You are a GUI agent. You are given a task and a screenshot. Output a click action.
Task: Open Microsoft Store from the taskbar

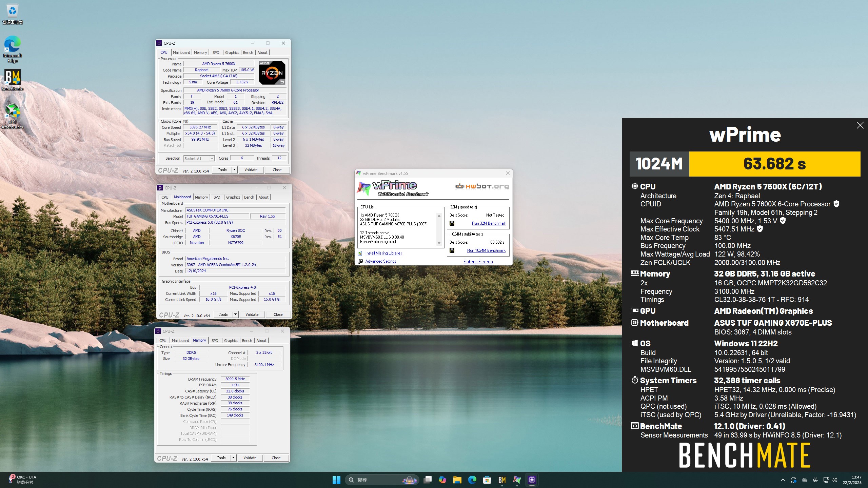(x=487, y=480)
